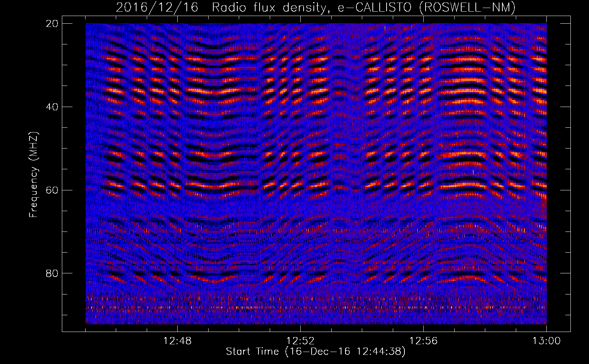
Task: Click the 60 frequency tick label
Action: 52,190
